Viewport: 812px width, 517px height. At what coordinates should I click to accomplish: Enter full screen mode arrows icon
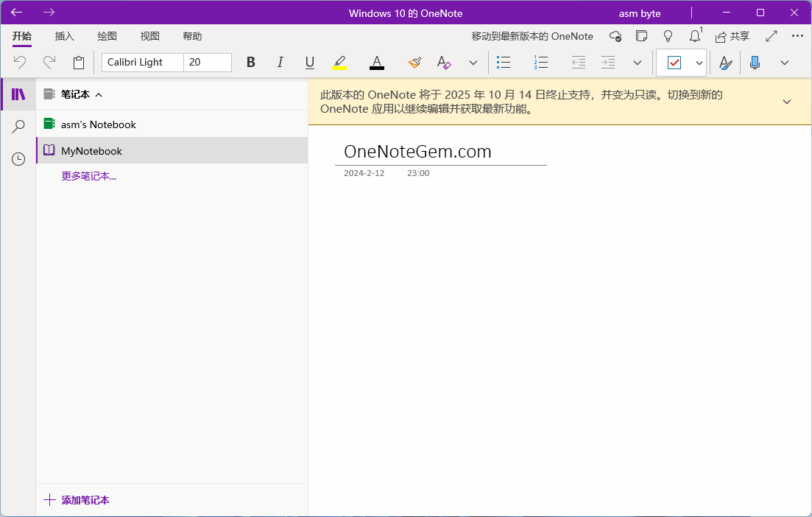click(772, 36)
